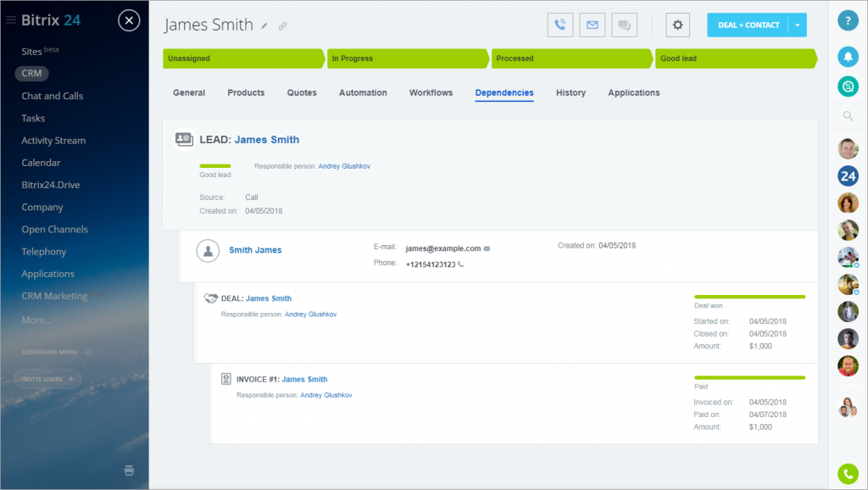Viewport: 868px width, 490px height.
Task: Open Open Channels menu item
Action: (x=55, y=229)
